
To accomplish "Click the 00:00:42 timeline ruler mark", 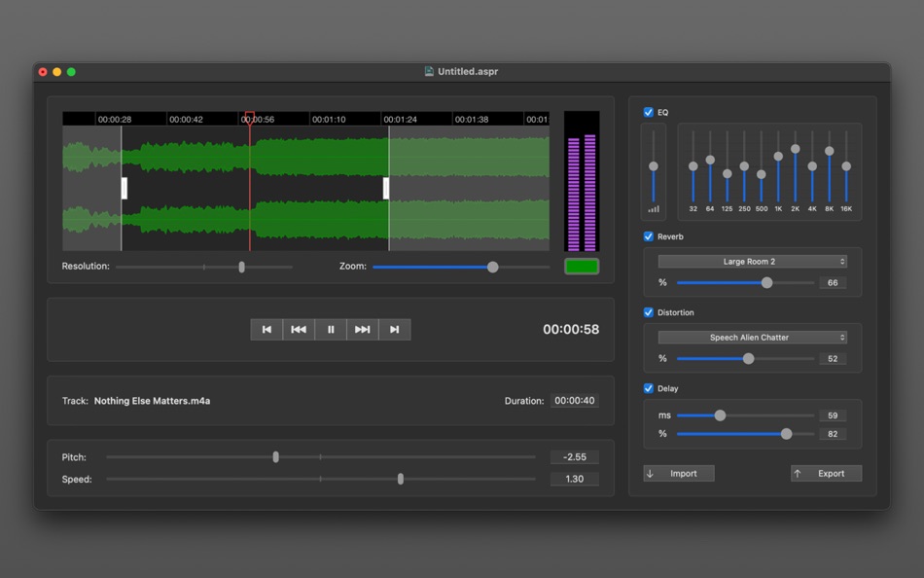I will pyautogui.click(x=186, y=119).
